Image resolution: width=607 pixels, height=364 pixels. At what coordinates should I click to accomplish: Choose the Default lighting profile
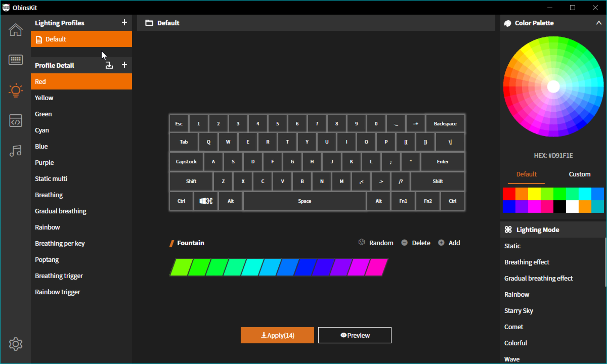click(x=81, y=39)
